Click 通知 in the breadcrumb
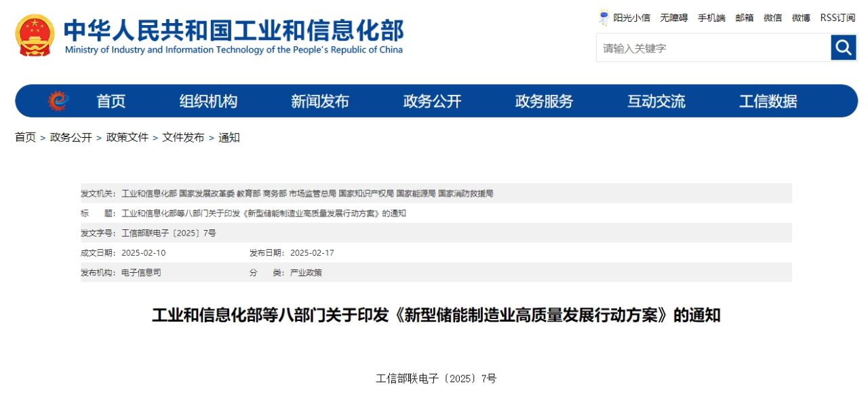 click(x=229, y=137)
